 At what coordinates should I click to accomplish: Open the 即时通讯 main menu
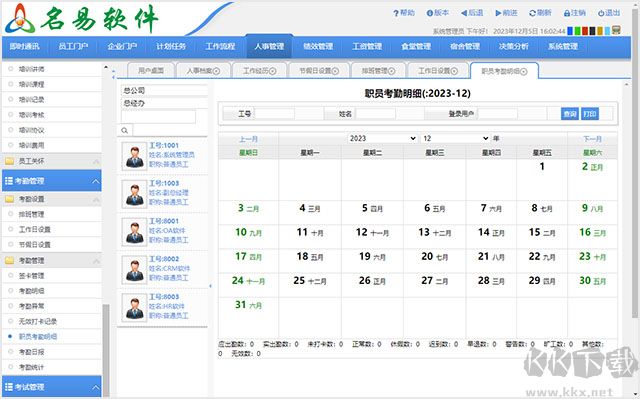[x=24, y=47]
